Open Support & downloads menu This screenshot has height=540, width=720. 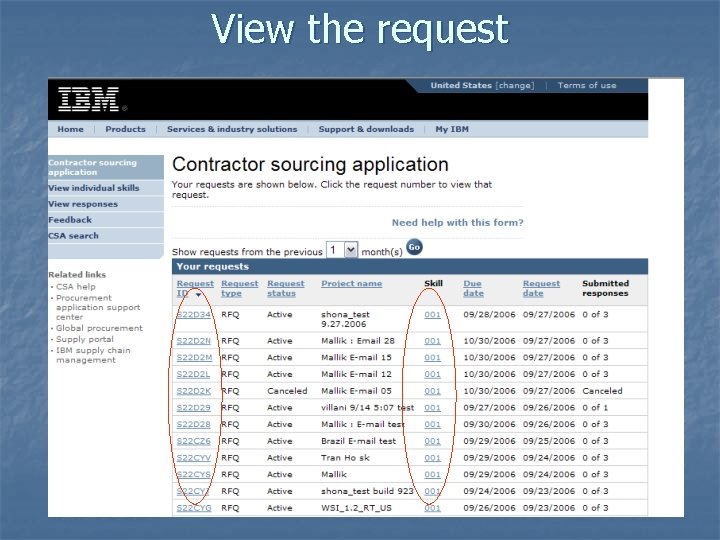tap(366, 129)
